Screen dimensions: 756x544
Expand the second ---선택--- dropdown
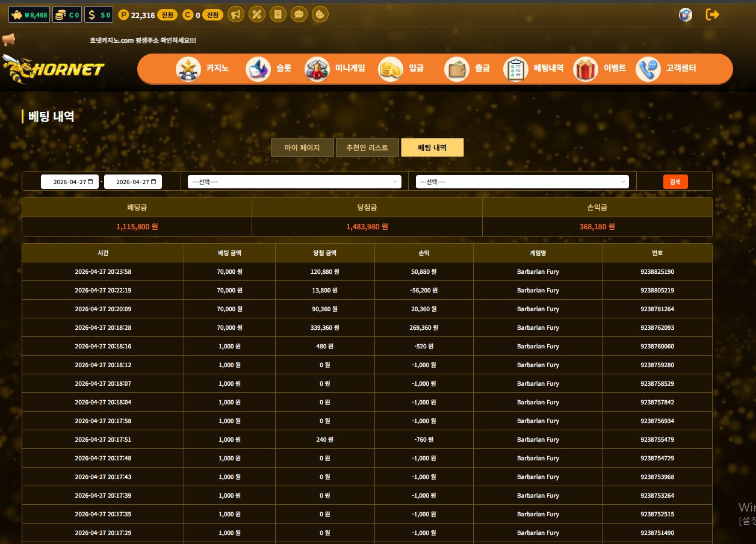522,182
